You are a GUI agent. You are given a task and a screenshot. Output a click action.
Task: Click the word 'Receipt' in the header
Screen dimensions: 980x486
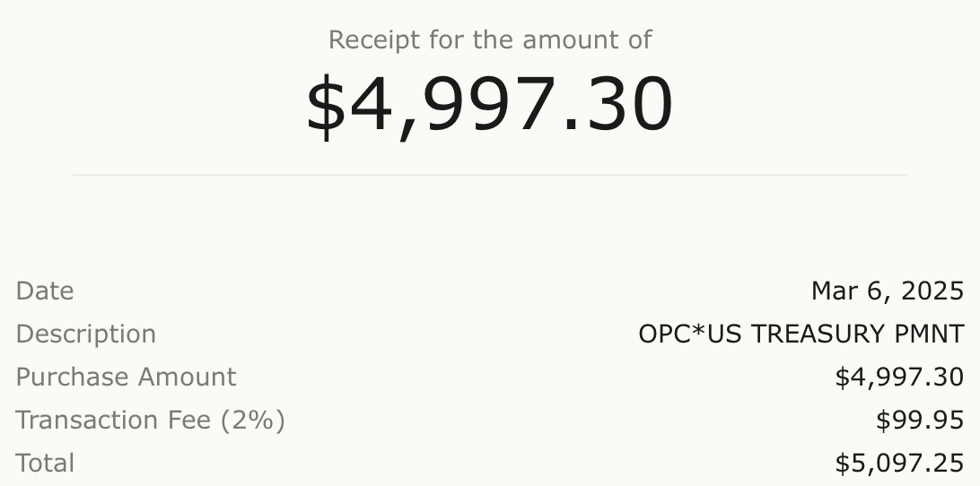pos(374,40)
